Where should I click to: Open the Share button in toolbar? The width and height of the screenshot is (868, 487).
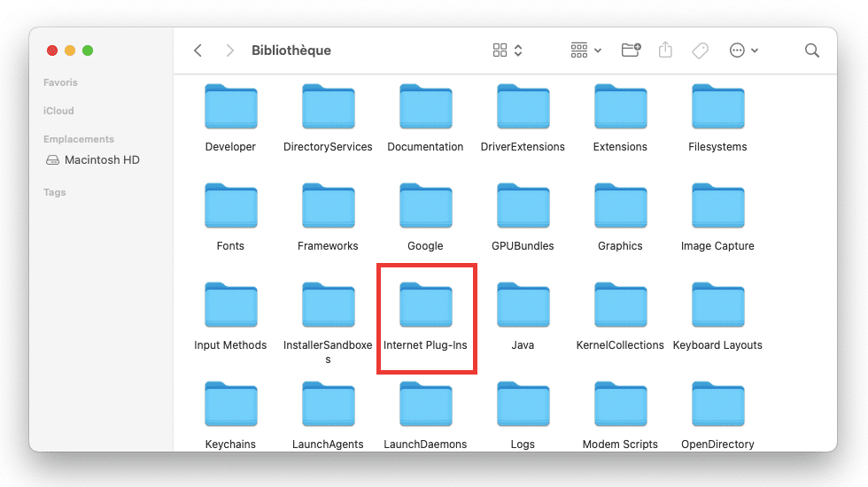pos(666,50)
